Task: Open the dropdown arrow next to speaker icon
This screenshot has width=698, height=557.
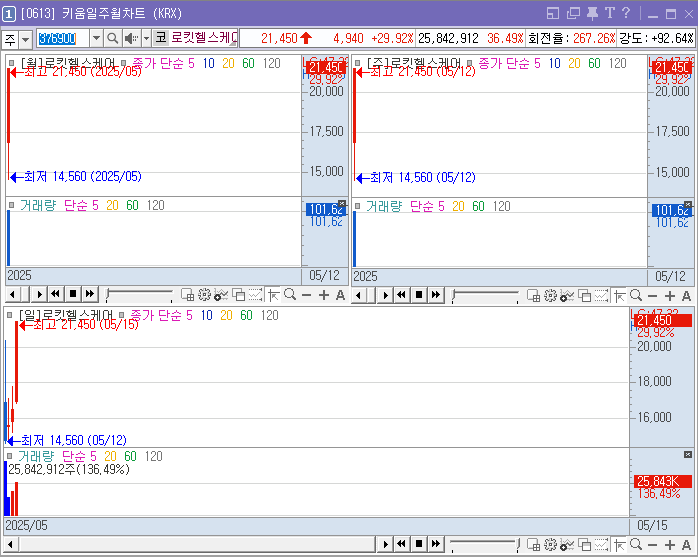Action: [146, 38]
